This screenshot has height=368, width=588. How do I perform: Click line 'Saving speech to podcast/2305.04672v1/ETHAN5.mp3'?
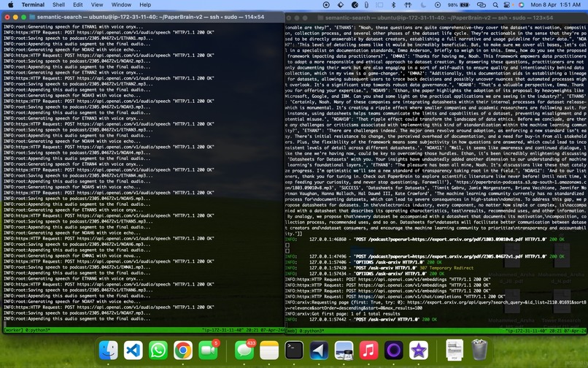[x=78, y=221]
